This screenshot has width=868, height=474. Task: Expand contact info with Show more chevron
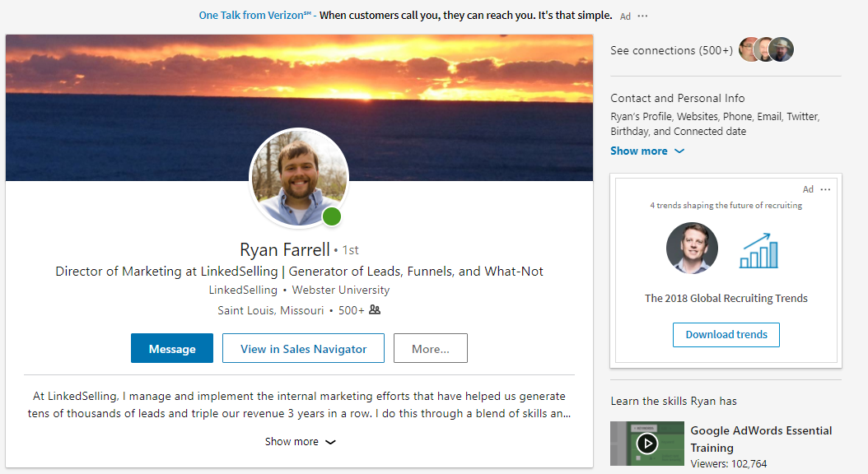tap(646, 151)
